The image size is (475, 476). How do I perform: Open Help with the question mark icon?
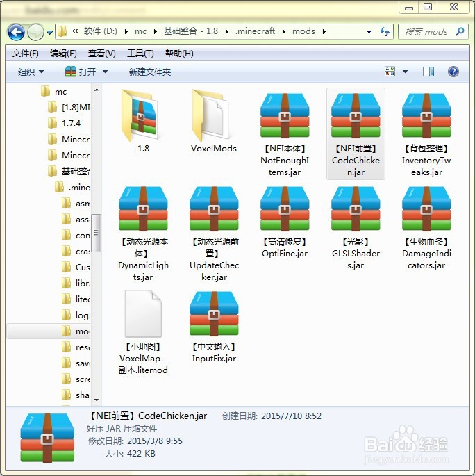tap(453, 72)
